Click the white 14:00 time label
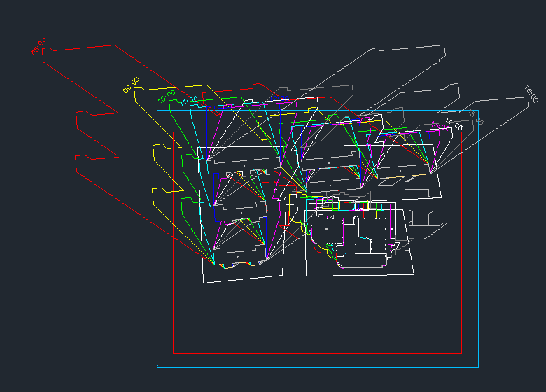546x392 pixels. (x=454, y=125)
